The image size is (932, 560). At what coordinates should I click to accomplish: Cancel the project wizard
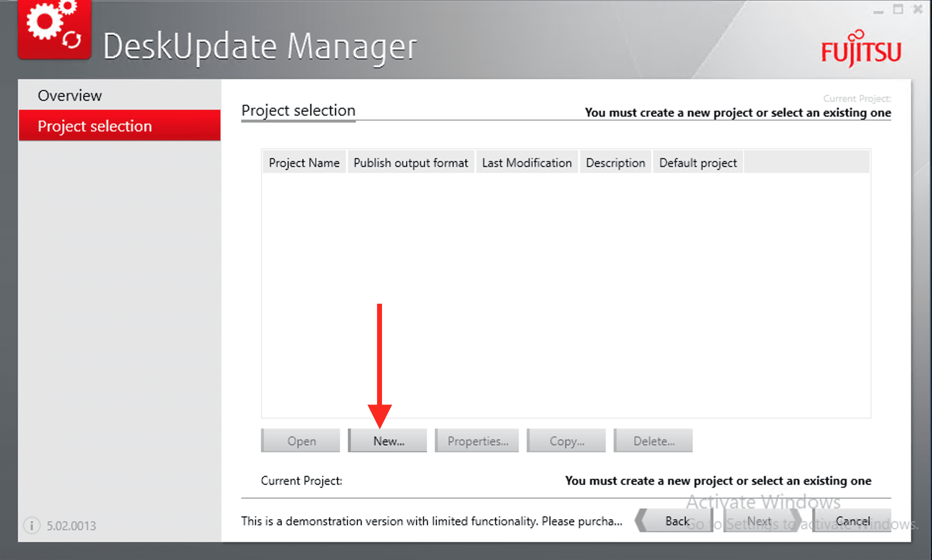pos(852,521)
